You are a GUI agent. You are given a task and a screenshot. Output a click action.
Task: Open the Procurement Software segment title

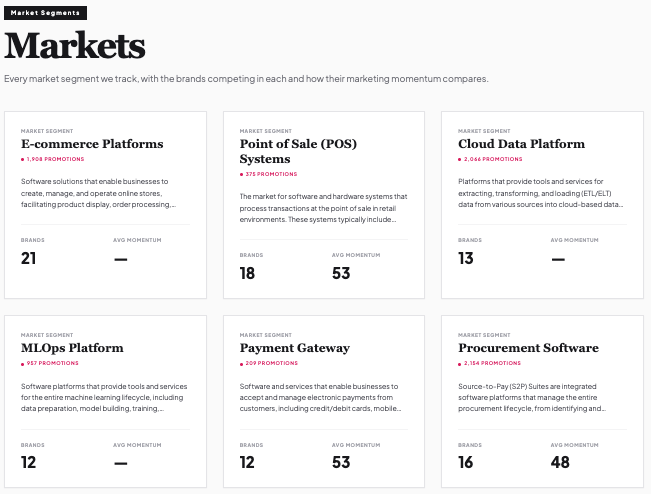[529, 348]
